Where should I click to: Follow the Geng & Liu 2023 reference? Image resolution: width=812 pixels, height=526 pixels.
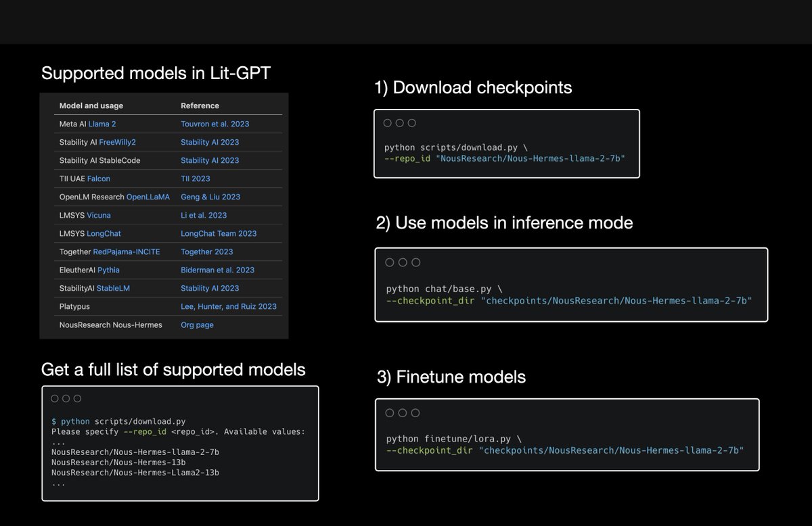210,197
